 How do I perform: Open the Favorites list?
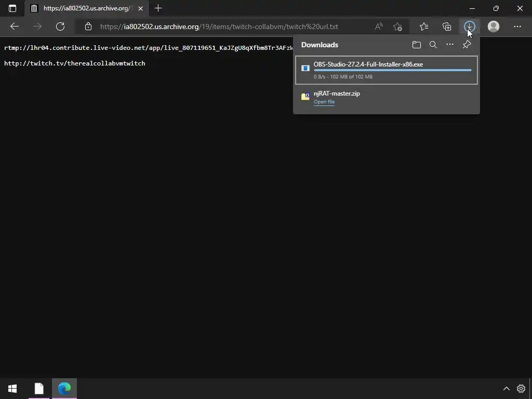(x=424, y=26)
